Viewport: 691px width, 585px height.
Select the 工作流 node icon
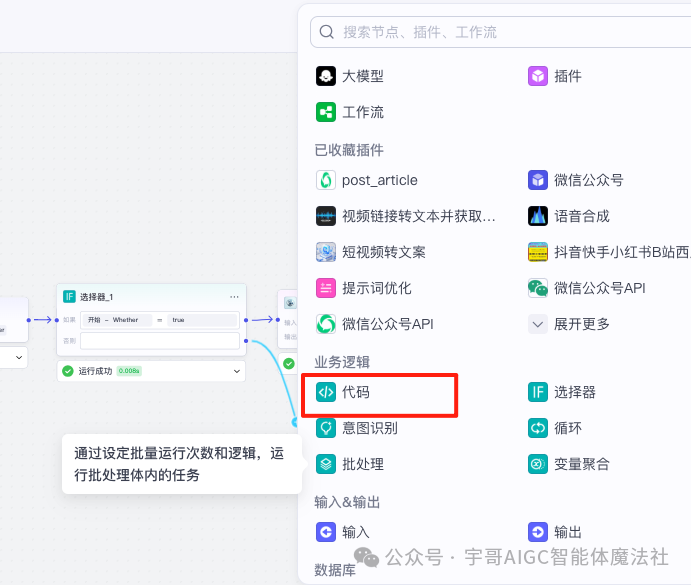(326, 112)
